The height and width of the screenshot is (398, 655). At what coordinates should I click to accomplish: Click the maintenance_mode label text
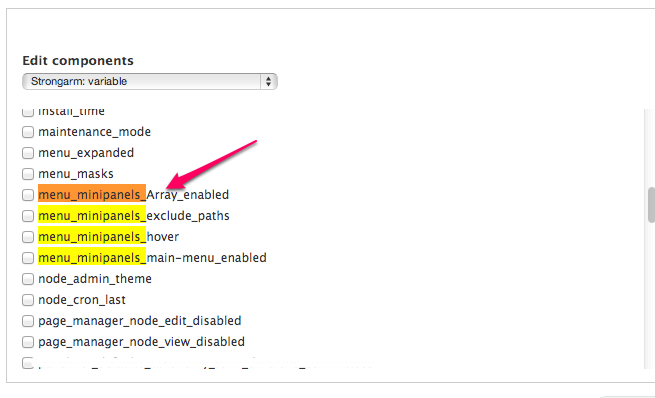[x=94, y=132]
